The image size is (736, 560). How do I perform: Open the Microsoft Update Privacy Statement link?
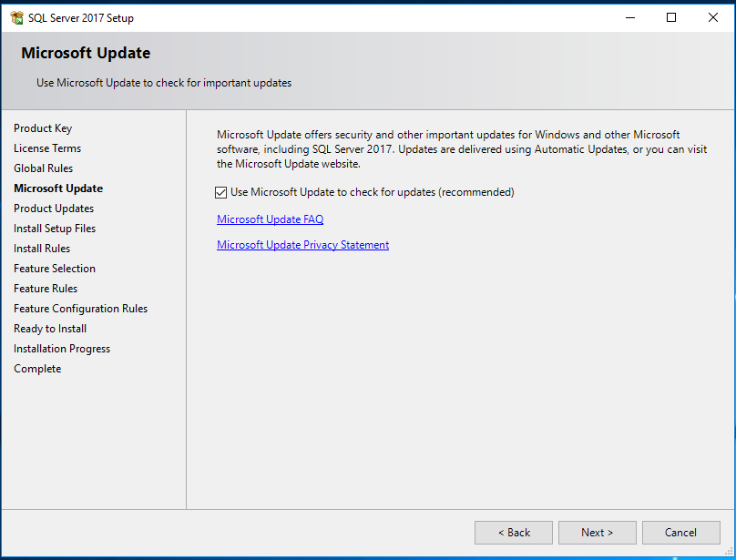(302, 245)
